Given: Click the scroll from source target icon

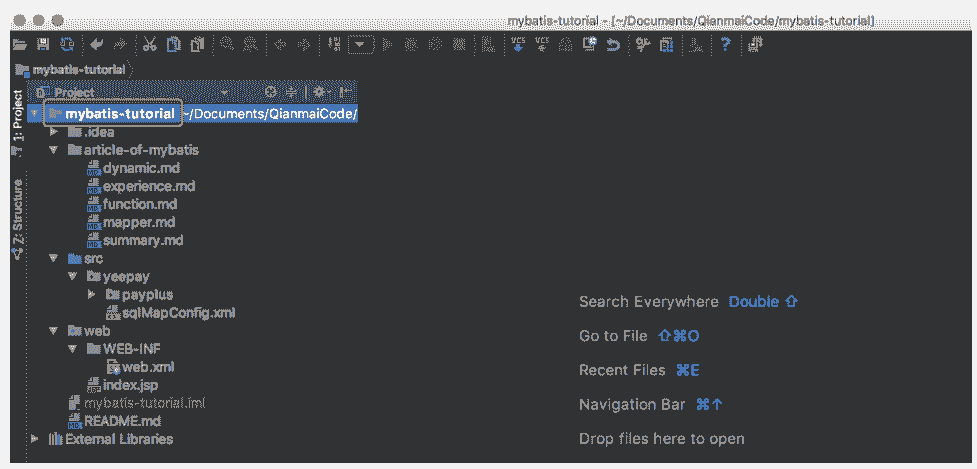Looking at the screenshot, I should (270, 92).
